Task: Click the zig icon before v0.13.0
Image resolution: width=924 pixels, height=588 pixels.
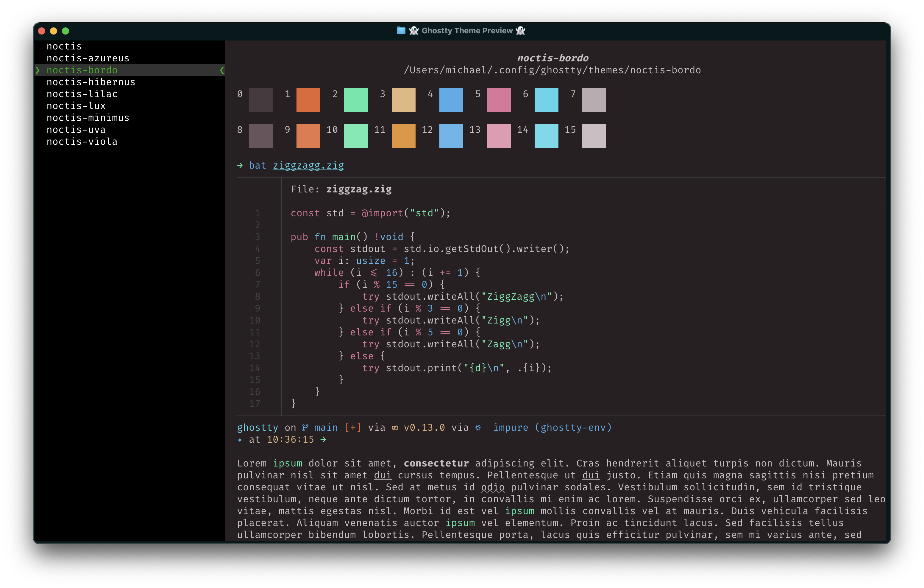Action: point(394,427)
